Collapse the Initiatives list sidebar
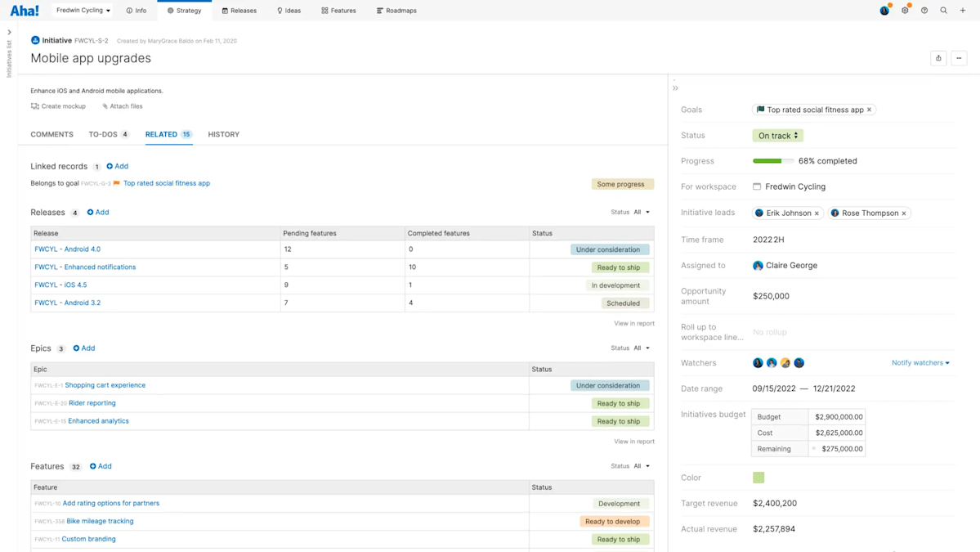The width and height of the screenshot is (980, 552). [9, 33]
